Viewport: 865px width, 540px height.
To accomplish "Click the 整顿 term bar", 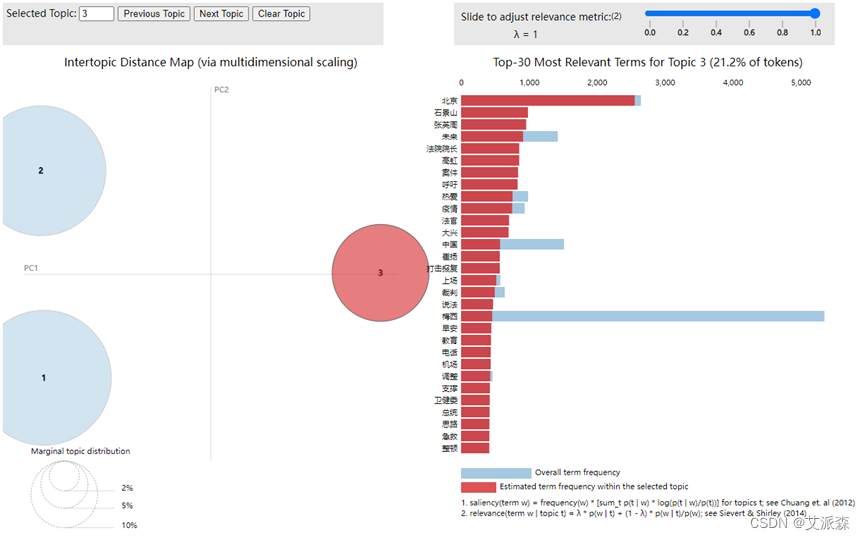I will pos(475,448).
